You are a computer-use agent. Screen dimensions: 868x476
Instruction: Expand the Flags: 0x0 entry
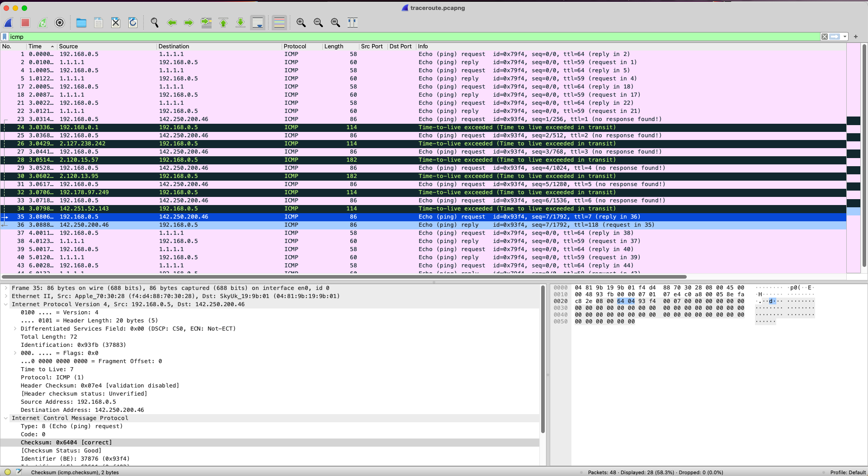15,353
